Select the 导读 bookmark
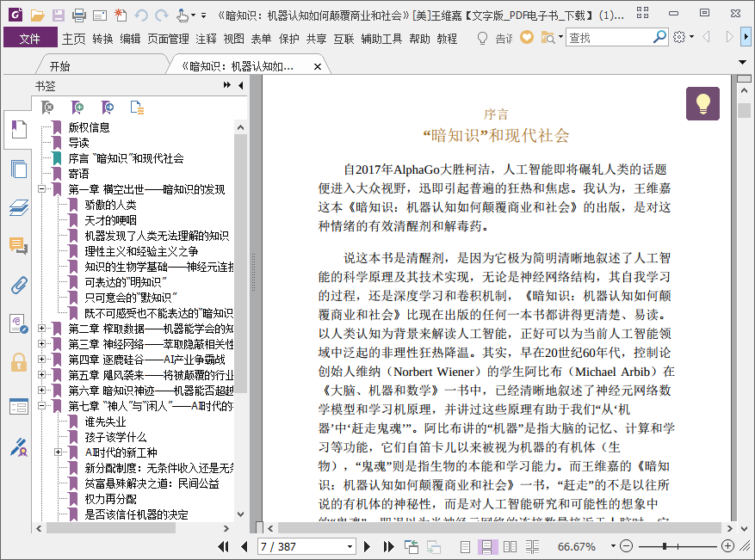The width and height of the screenshot is (755, 560). pos(79,143)
